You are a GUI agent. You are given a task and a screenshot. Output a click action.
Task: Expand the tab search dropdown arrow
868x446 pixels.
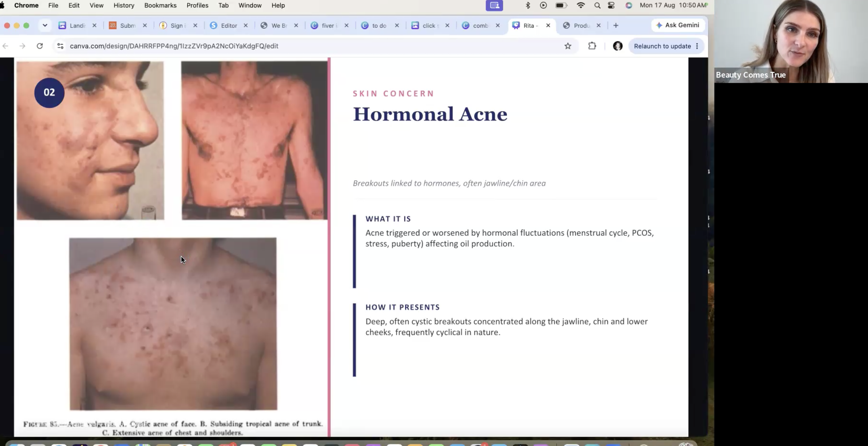click(45, 26)
